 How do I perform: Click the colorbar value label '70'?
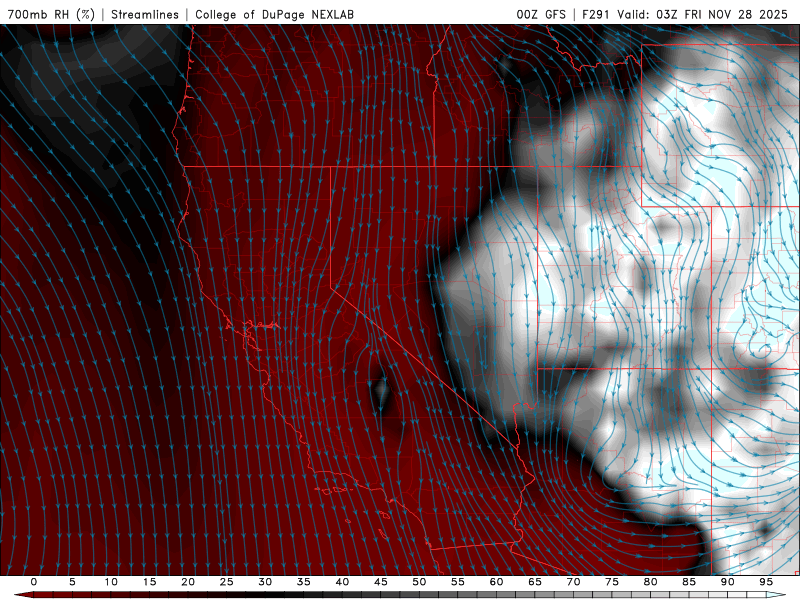pyautogui.click(x=573, y=582)
